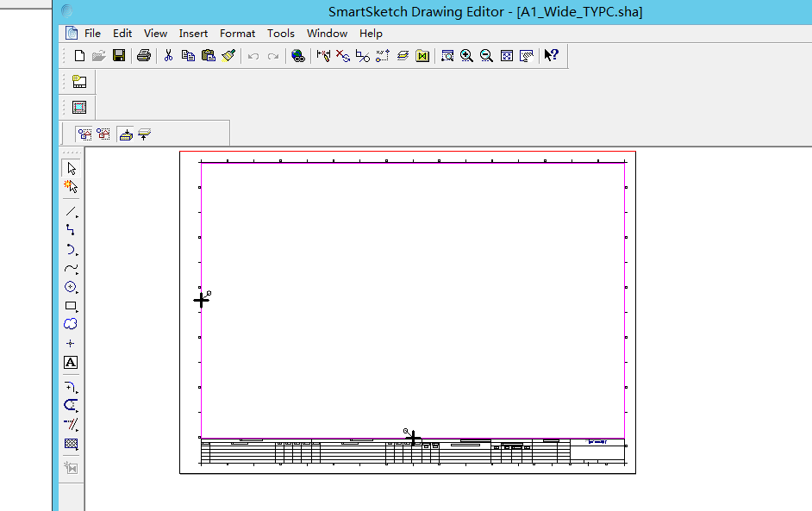
Task: Click the Open folder toolbar icon
Action: point(99,55)
